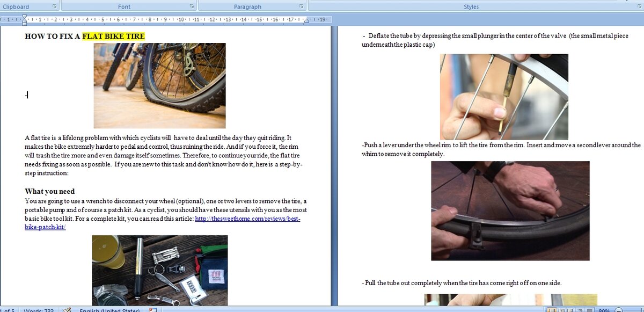Click the macro recording icon in status bar
Viewport: 644px width, 312px height.
(x=152, y=310)
